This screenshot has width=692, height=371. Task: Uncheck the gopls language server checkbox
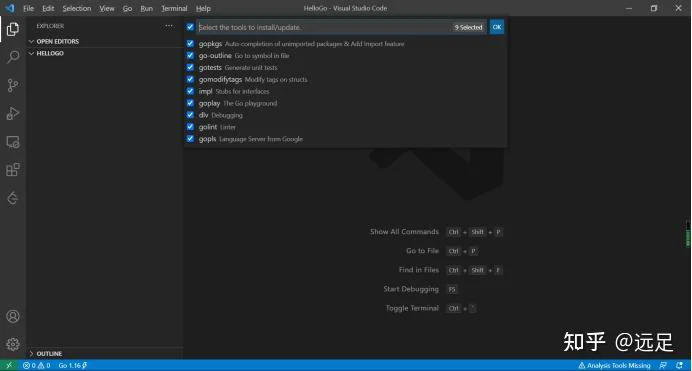pos(190,139)
